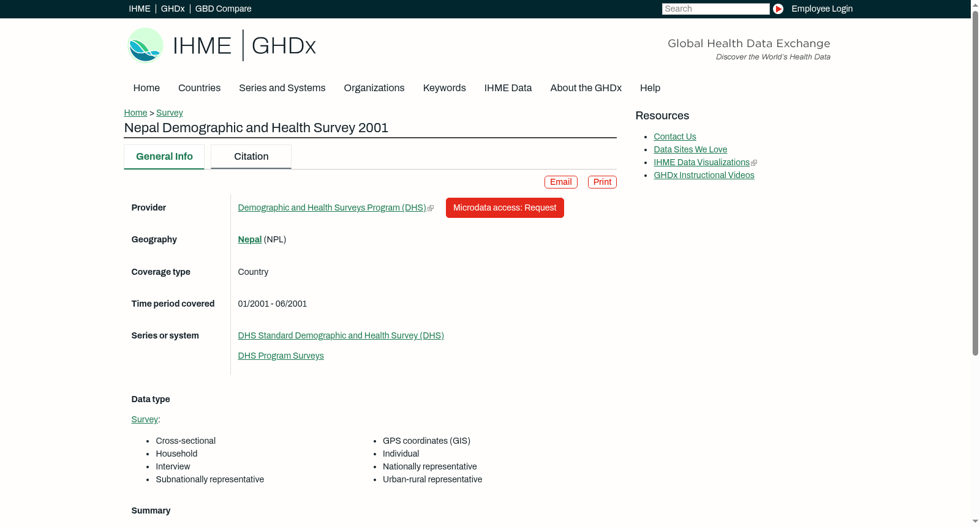
Task: Click 'Nepal Demographic and Health Survey 2001' title
Action: click(256, 127)
